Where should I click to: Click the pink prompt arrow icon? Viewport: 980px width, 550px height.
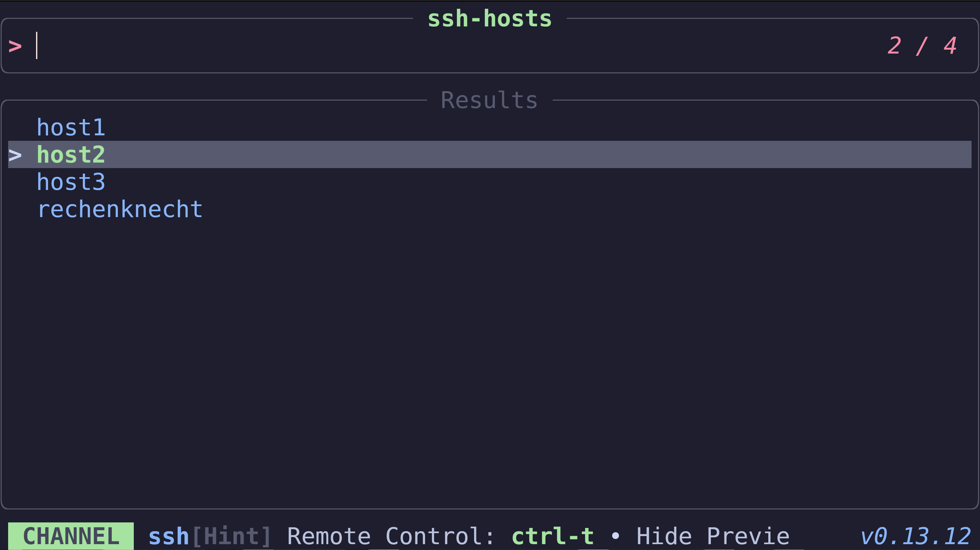click(x=15, y=46)
